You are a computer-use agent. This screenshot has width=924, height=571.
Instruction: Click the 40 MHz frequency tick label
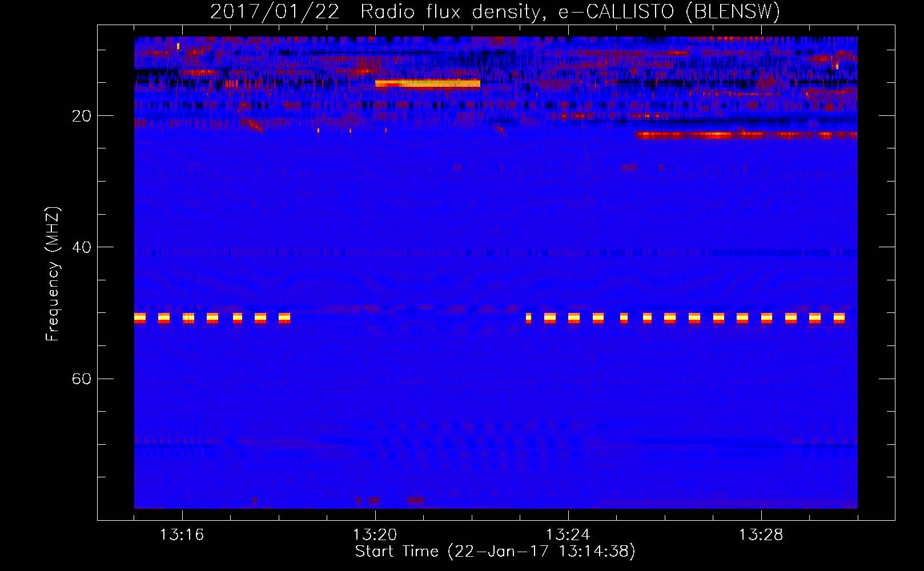81,247
